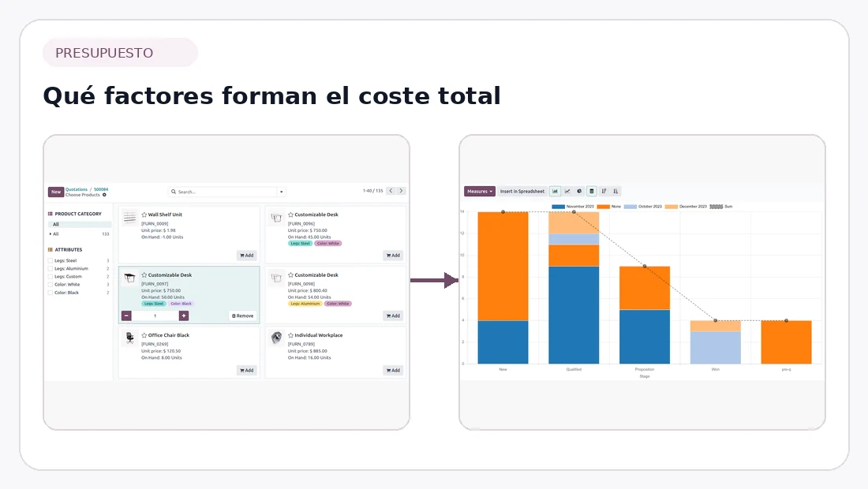The width and height of the screenshot is (868, 489).
Task: Toggle the None legend swatch
Action: [x=603, y=207]
